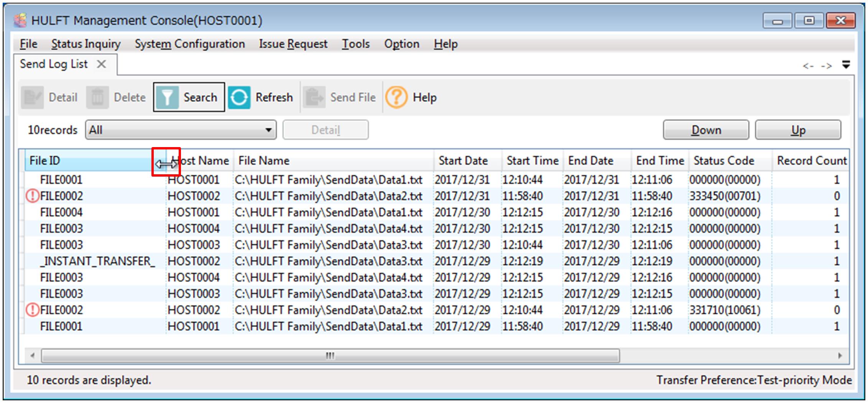Sort by End Date column header
Image resolution: width=868 pixels, height=403 pixels.
597,161
